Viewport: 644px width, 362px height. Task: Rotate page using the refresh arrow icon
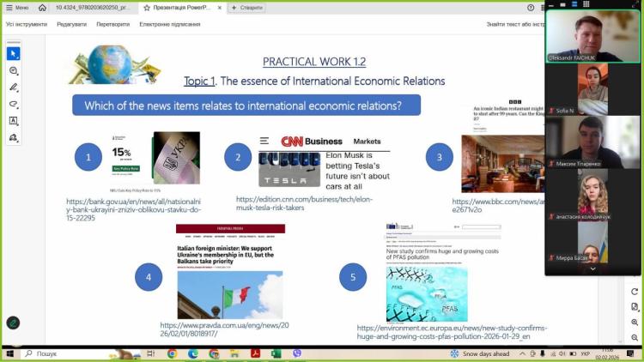(x=635, y=292)
